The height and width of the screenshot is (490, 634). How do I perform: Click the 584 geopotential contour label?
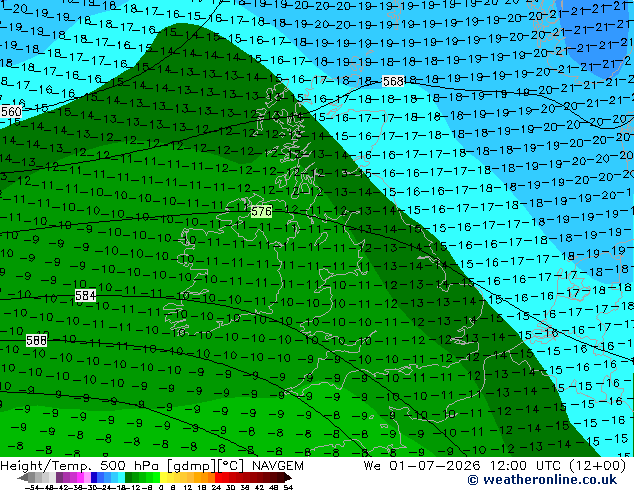[x=85, y=296]
